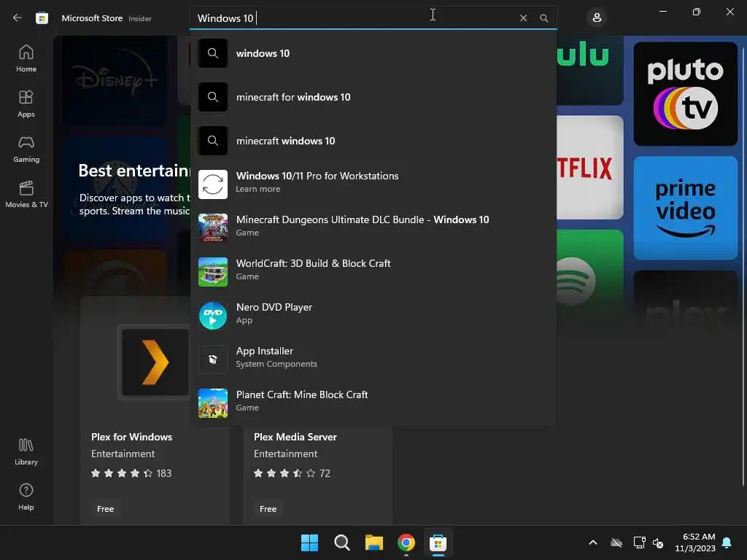Click Free button on Plex for Windows
Screen dimensions: 747x560
[105, 509]
